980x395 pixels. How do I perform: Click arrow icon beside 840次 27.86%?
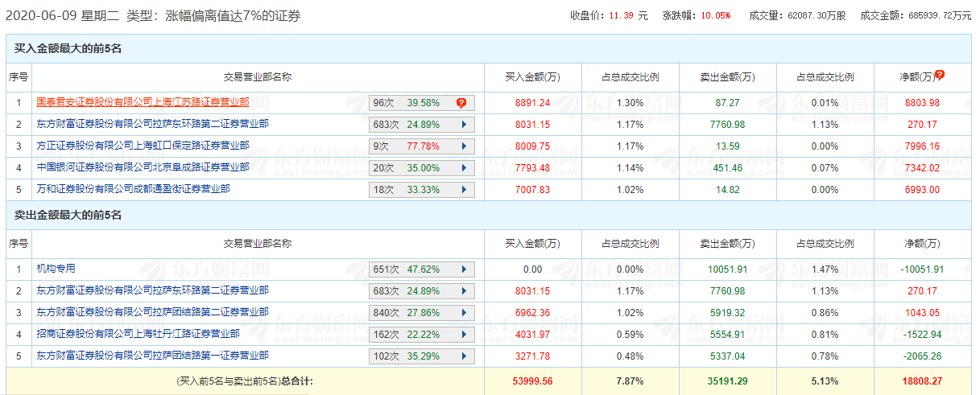(463, 313)
